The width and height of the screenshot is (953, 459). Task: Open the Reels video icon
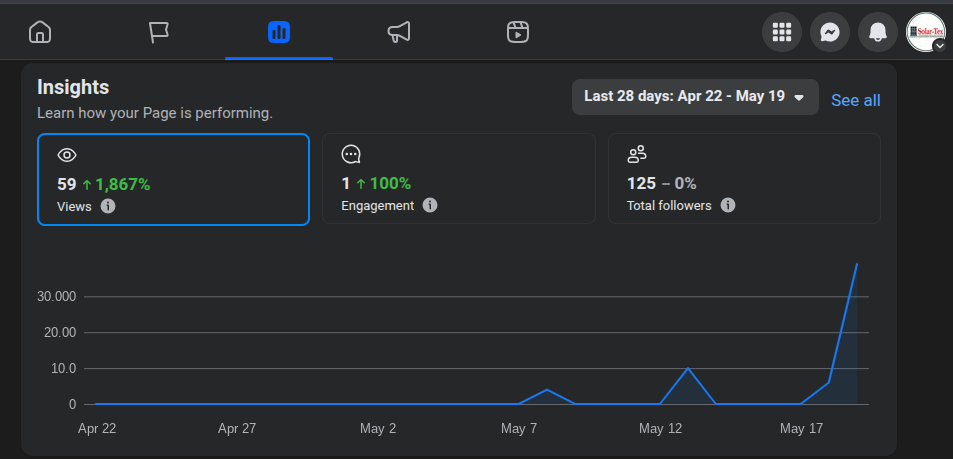(x=518, y=32)
